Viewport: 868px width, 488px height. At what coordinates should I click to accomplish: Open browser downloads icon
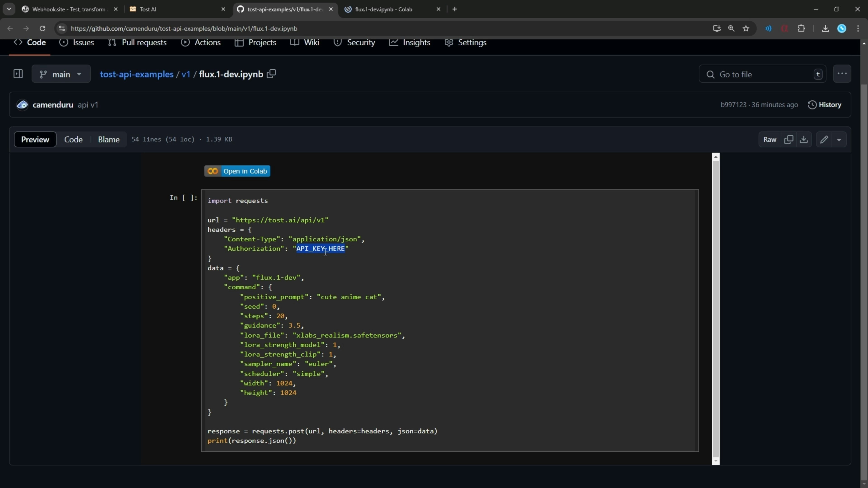(825, 29)
